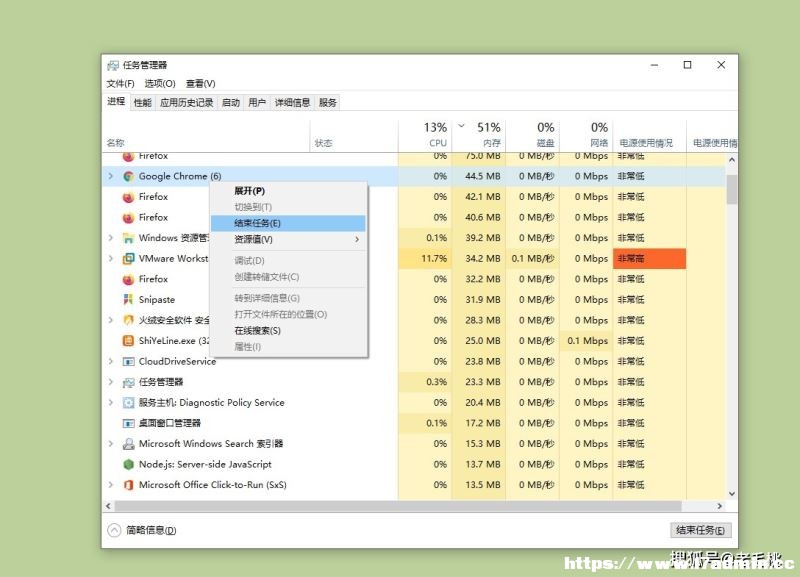
Task: Switch to the 详细信息 tab
Action: [x=292, y=103]
